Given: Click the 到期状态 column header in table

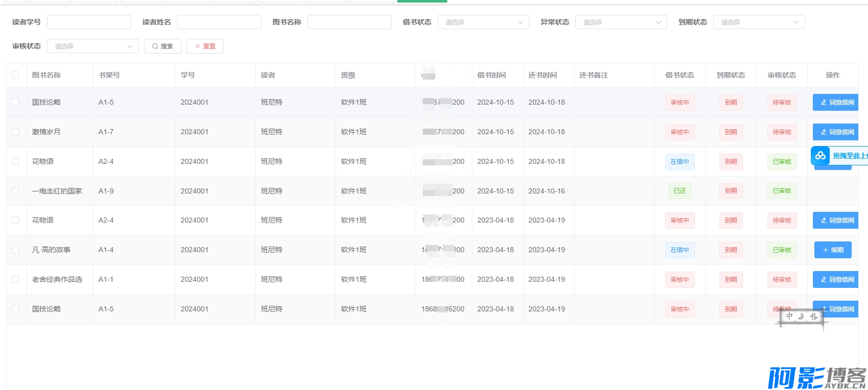Looking at the screenshot, I should pyautogui.click(x=731, y=75).
